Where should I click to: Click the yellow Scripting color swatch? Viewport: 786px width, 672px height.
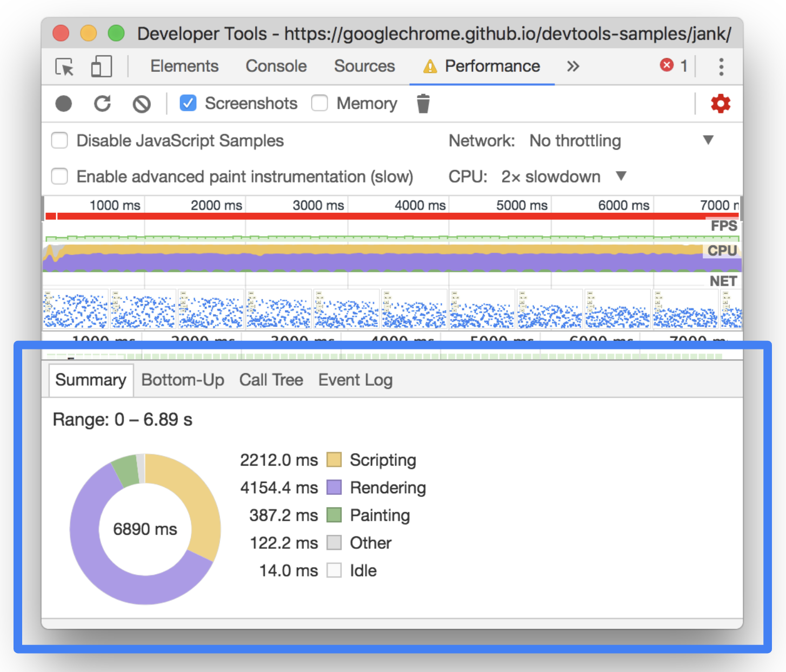point(334,460)
